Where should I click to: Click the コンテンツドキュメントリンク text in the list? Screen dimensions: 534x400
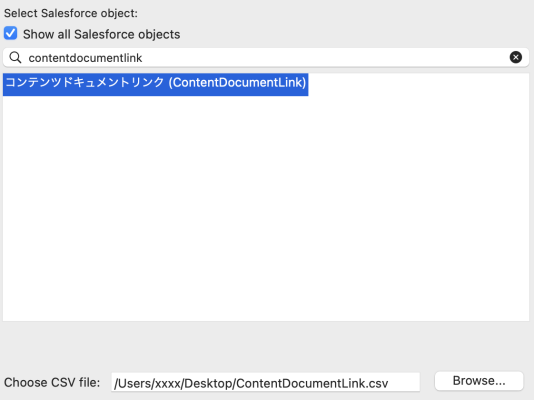pyautogui.click(x=85, y=82)
